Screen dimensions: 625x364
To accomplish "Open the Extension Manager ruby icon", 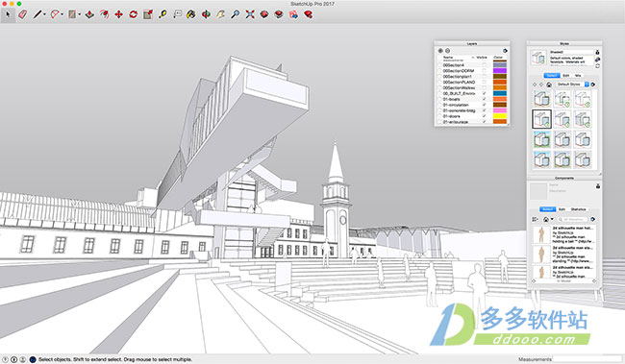I will tap(308, 14).
